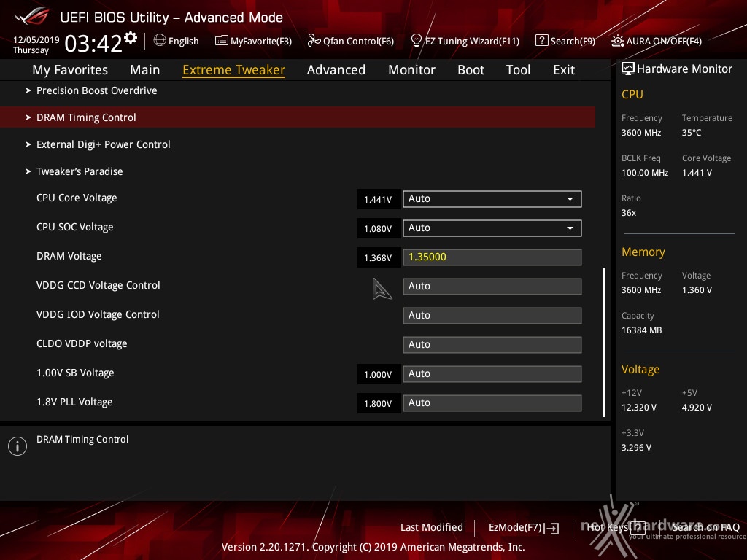Open MyFavorite(F3) list icon

221,41
